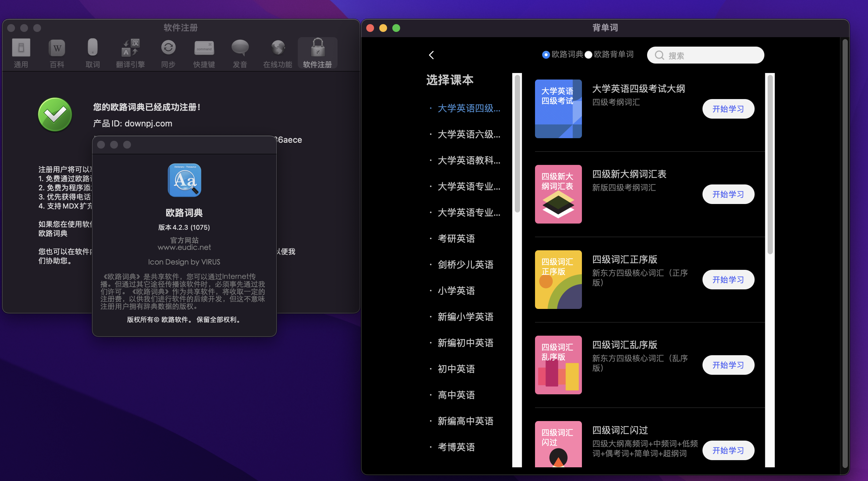This screenshot has width=868, height=481.
Task: Start learning 大学英语四级考试大纲
Action: tap(728, 109)
